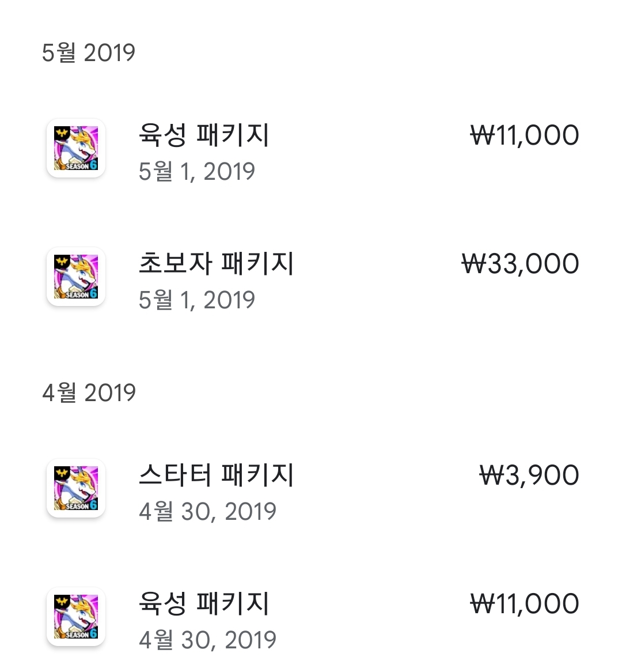Click the game icon beside 초보자 패키지
The height and width of the screenshot is (672, 622).
(75, 277)
